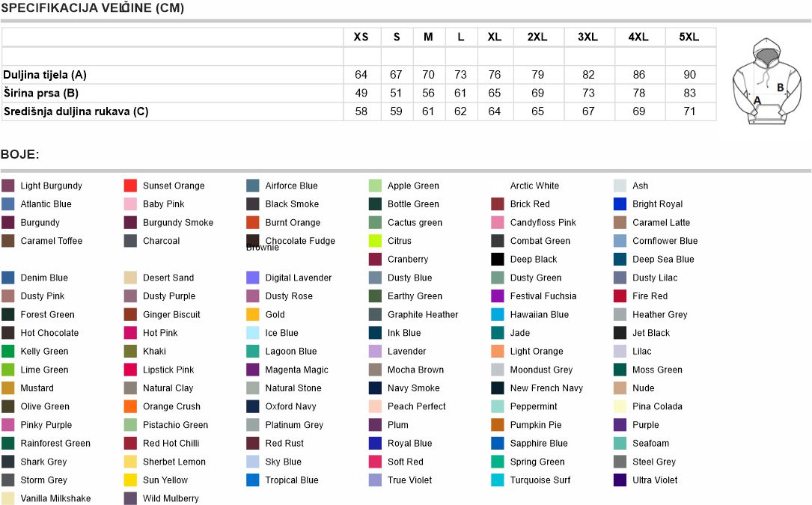Select the Bright Royal color swatch
Image resolution: width=812 pixels, height=505 pixels.
click(x=620, y=204)
